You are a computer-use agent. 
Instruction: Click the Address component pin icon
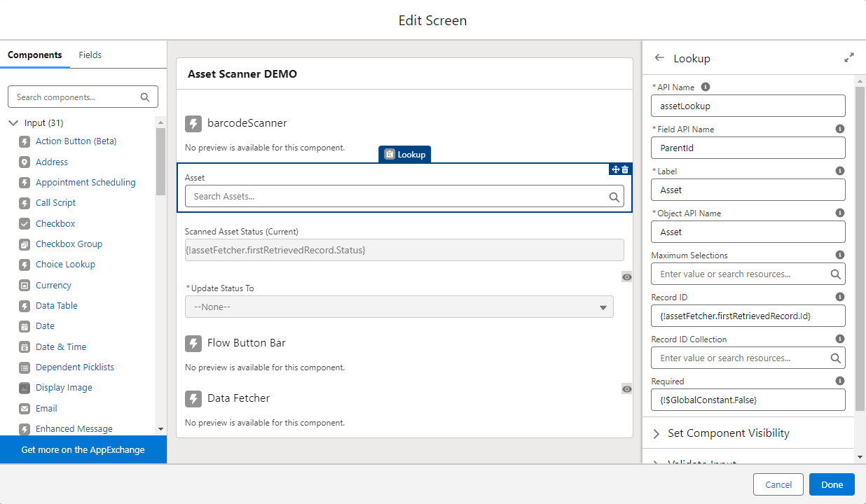(24, 162)
